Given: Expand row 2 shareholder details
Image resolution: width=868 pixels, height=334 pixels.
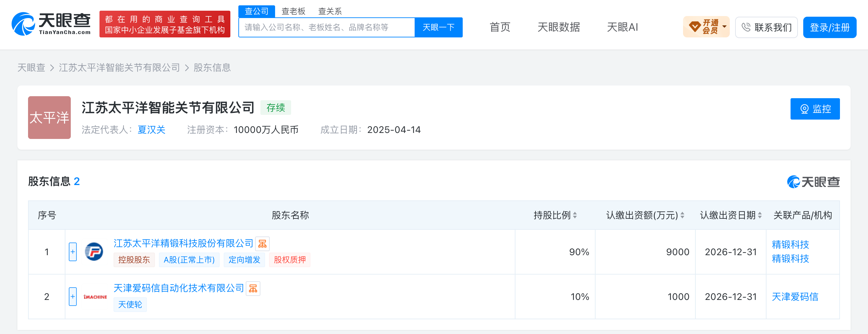Looking at the screenshot, I should click(73, 297).
